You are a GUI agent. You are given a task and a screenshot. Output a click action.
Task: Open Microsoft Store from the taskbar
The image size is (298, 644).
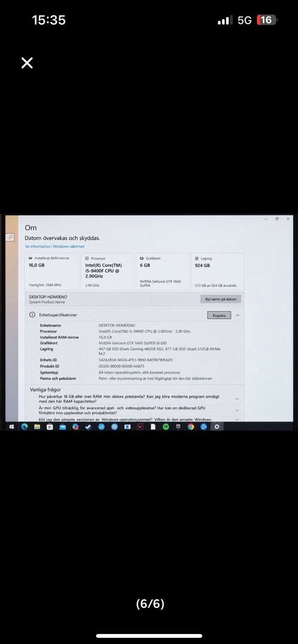[50, 427]
